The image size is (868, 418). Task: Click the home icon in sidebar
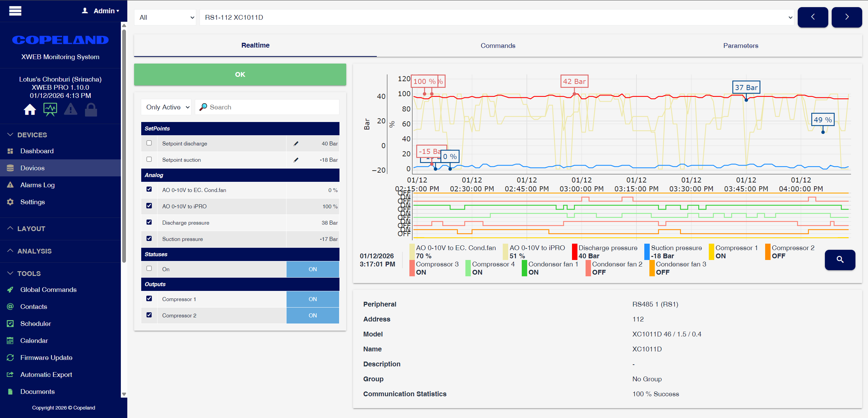coord(30,109)
